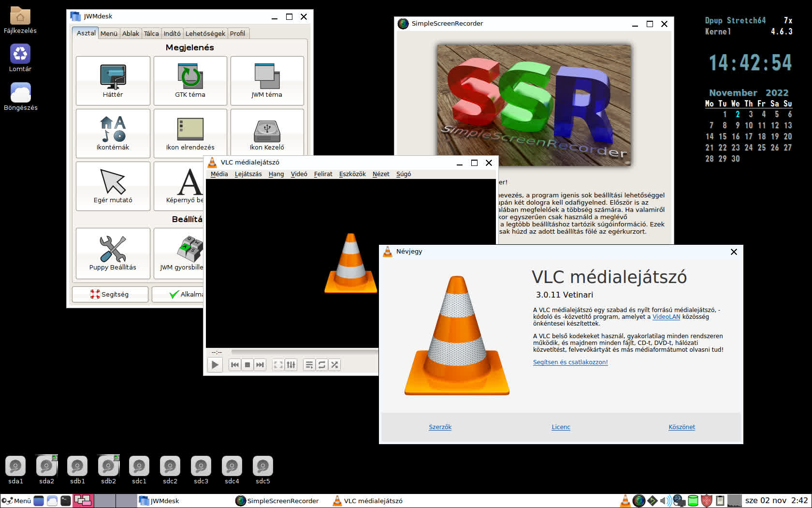Viewport: 812px width, 508px height.
Task: Toggle VLC fullscreen button
Action: click(x=278, y=365)
